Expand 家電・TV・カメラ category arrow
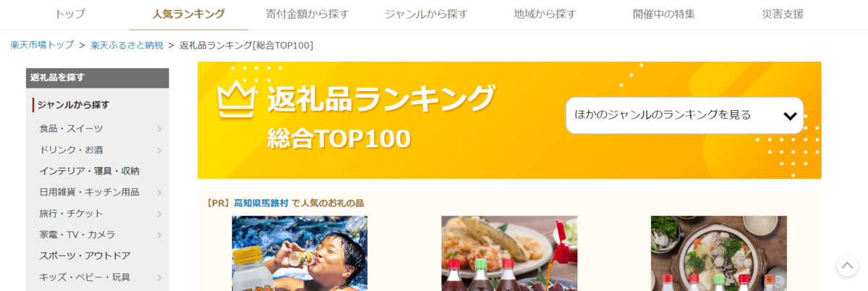This screenshot has height=291, width=868. click(159, 235)
